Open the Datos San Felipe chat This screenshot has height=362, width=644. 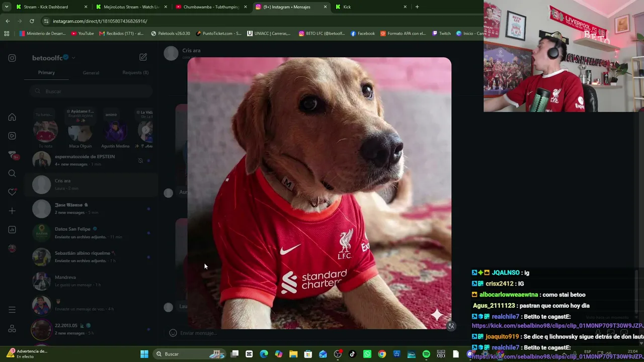point(91,233)
